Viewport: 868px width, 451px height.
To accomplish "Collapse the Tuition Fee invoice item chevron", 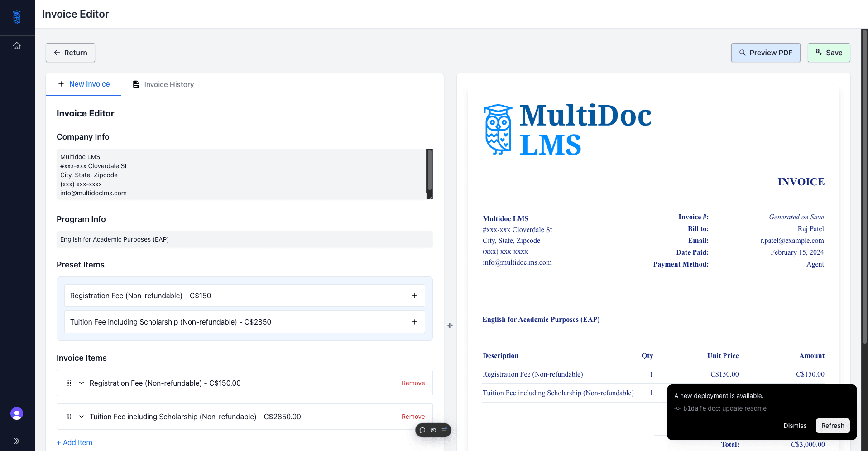I will tap(82, 417).
